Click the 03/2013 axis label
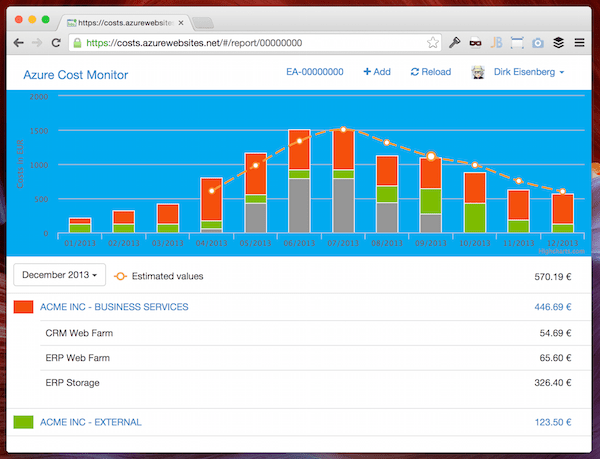The height and width of the screenshot is (459, 600). click(168, 243)
